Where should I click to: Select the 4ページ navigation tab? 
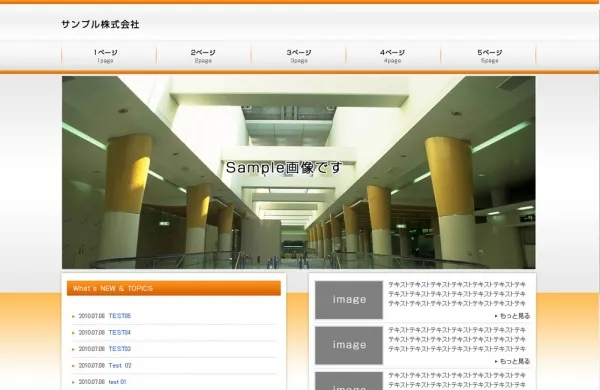393,55
